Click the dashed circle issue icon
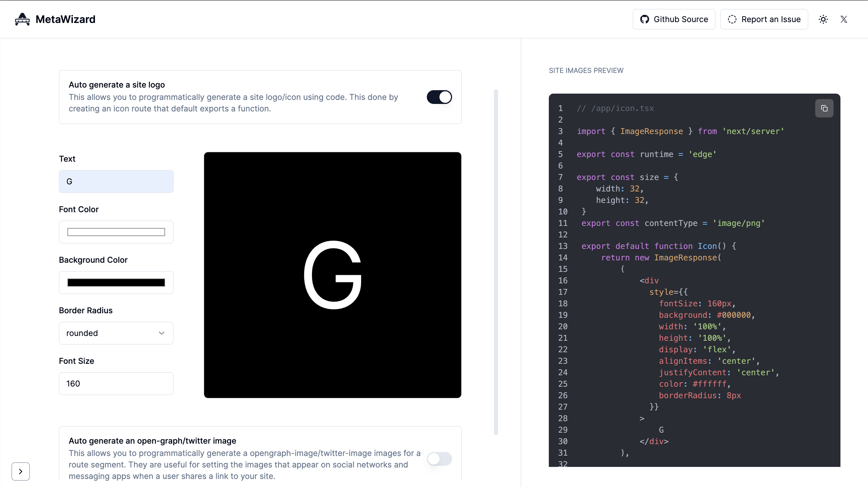868x487 pixels. point(732,19)
